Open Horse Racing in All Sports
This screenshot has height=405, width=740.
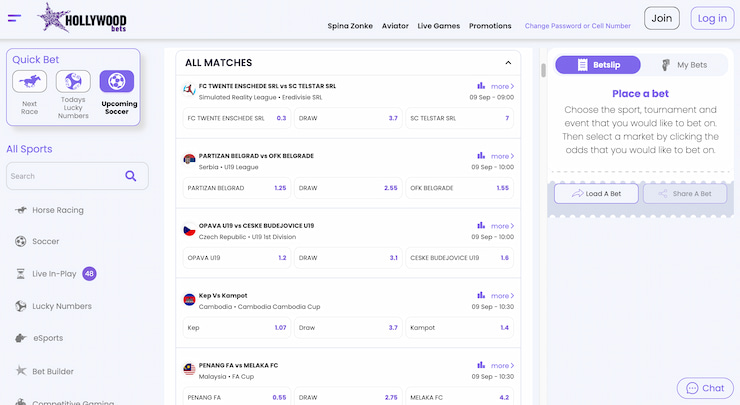[58, 210]
